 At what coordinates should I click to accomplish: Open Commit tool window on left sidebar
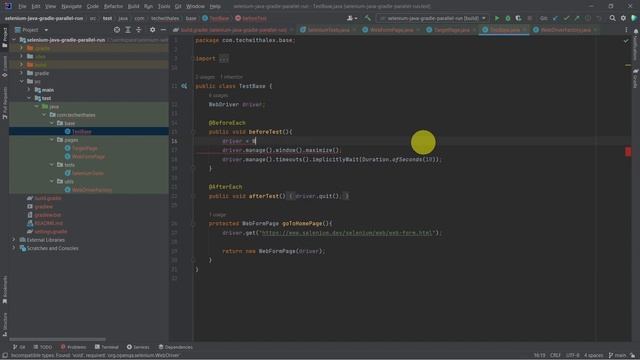coord(4,67)
